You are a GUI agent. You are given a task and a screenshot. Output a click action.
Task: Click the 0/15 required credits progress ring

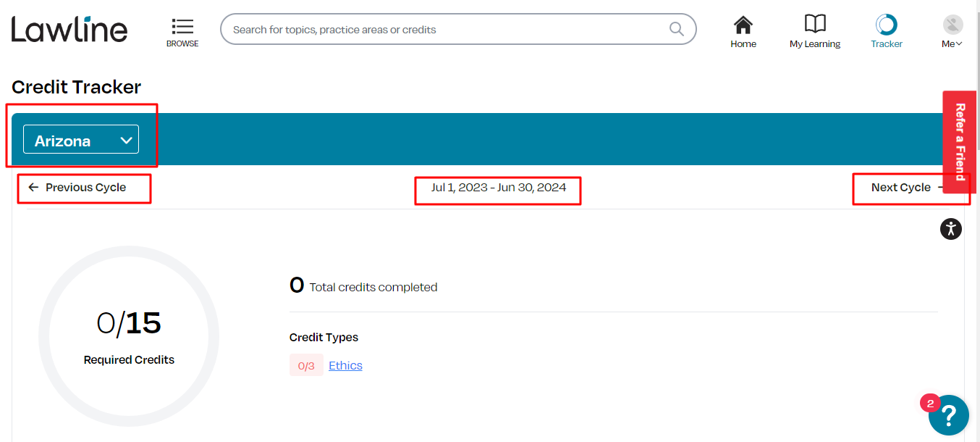129,336
